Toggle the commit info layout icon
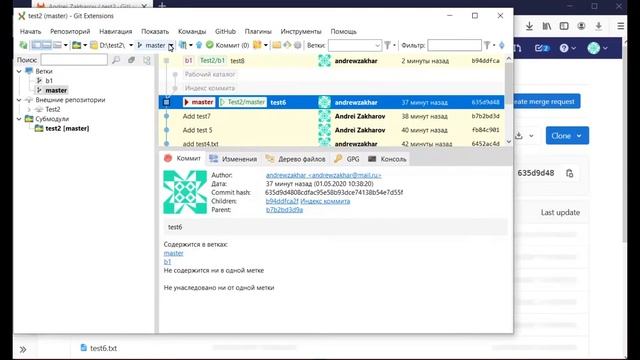Viewport: 640px width, 360px height. pyautogui.click(x=47, y=45)
